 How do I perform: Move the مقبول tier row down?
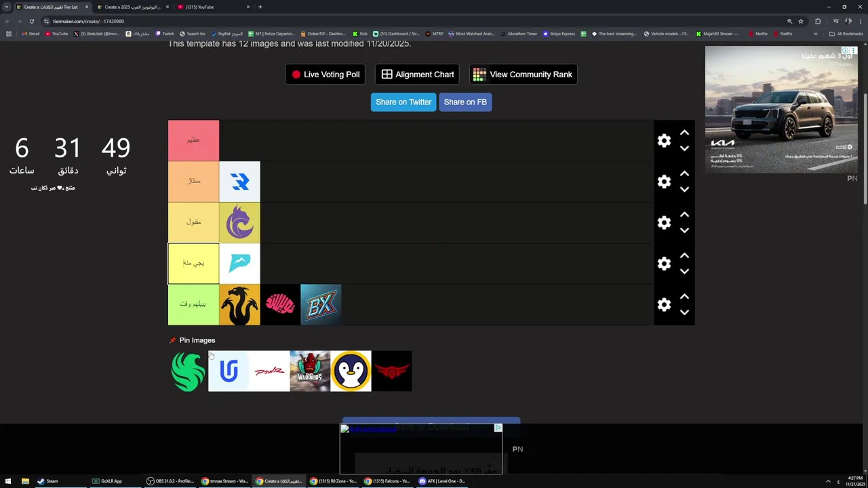coord(684,230)
